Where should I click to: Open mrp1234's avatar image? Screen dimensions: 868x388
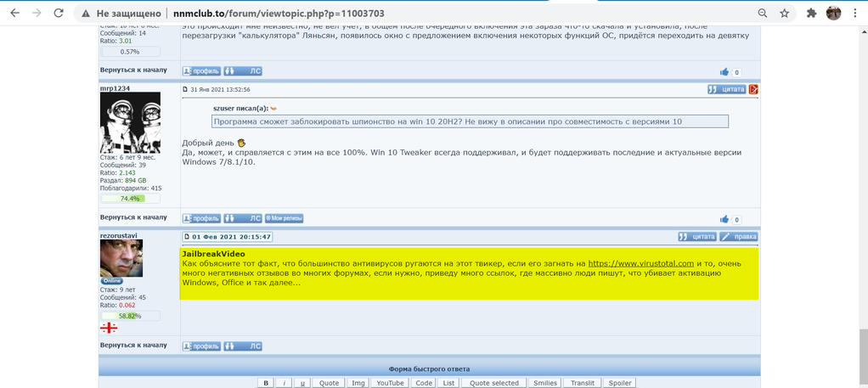[x=130, y=122]
